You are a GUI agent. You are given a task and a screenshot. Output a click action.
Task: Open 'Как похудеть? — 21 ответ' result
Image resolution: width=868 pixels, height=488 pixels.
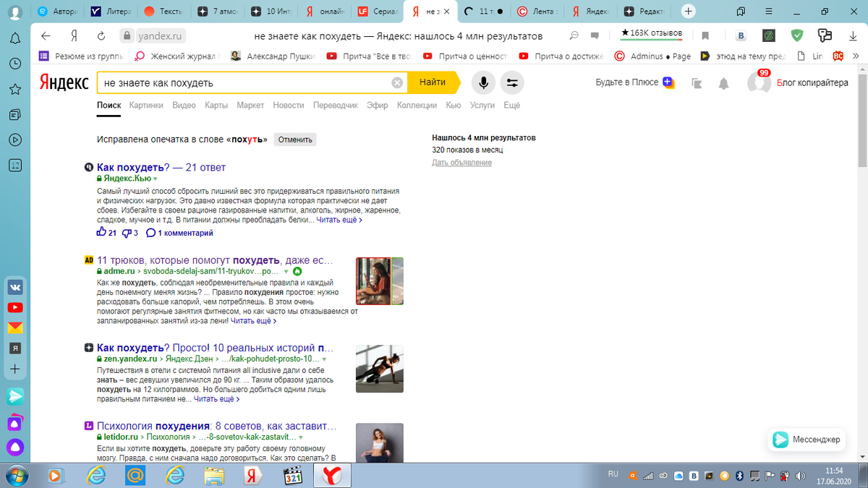(x=161, y=167)
